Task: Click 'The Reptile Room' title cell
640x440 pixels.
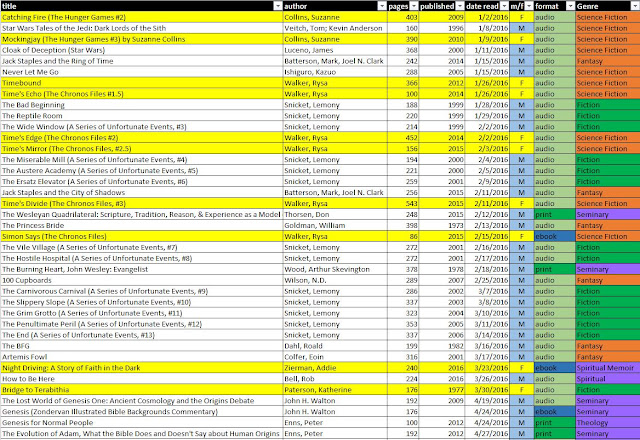Action: [142, 116]
